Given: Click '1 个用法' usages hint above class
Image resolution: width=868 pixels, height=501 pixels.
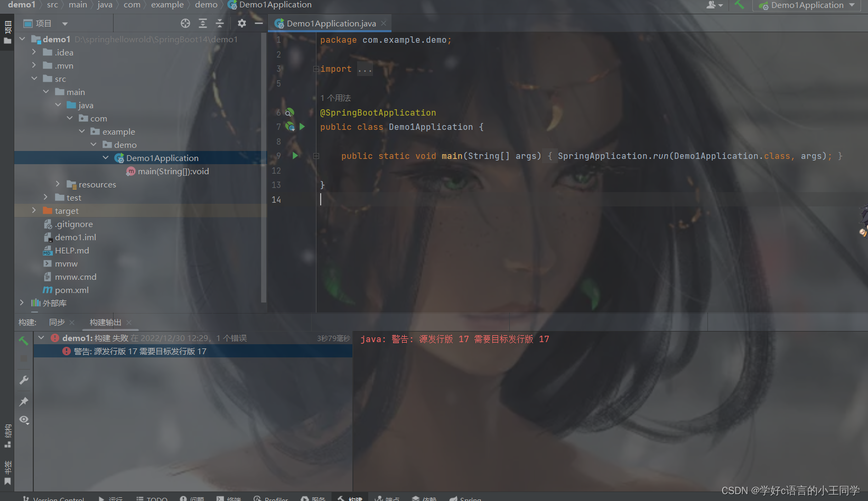Looking at the screenshot, I should coord(335,98).
